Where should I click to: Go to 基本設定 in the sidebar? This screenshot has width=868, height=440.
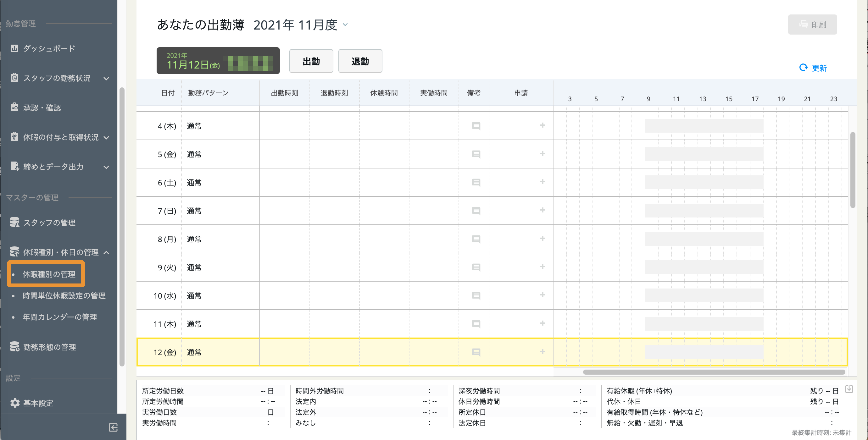click(x=38, y=403)
